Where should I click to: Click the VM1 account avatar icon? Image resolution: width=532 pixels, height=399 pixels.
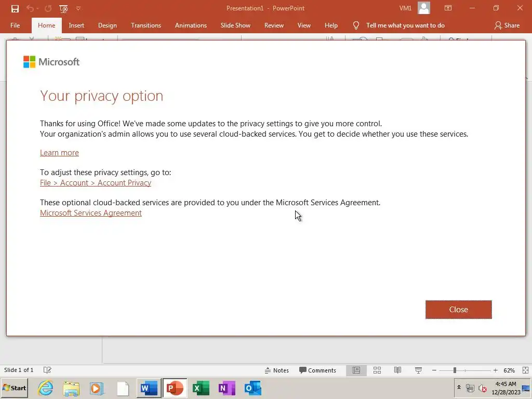pos(424,8)
